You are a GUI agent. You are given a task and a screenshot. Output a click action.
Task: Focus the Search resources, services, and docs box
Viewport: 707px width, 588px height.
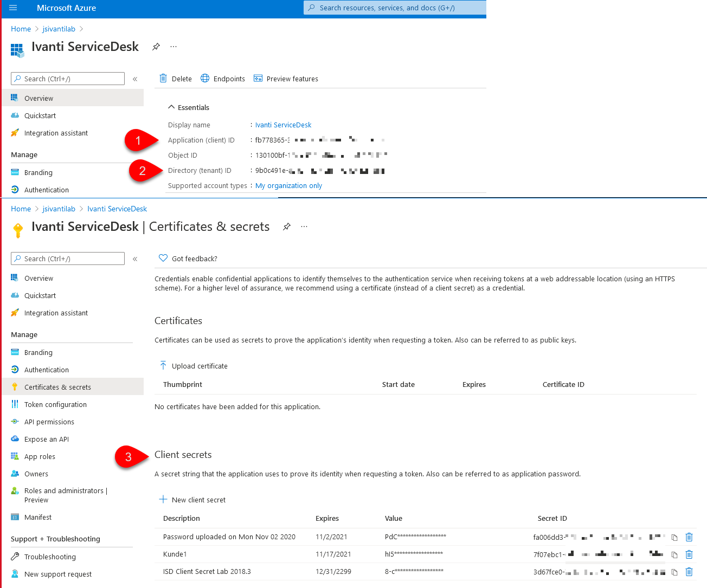point(395,8)
